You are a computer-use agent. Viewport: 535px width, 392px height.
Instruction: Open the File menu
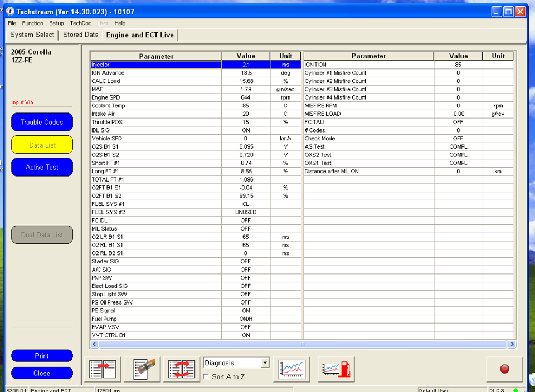point(12,23)
